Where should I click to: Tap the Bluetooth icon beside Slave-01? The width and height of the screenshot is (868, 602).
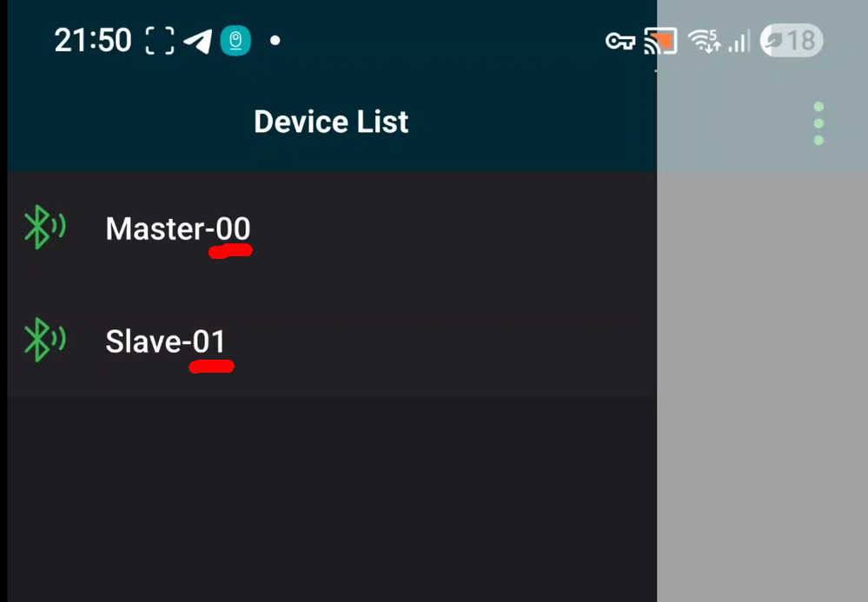[x=45, y=340]
